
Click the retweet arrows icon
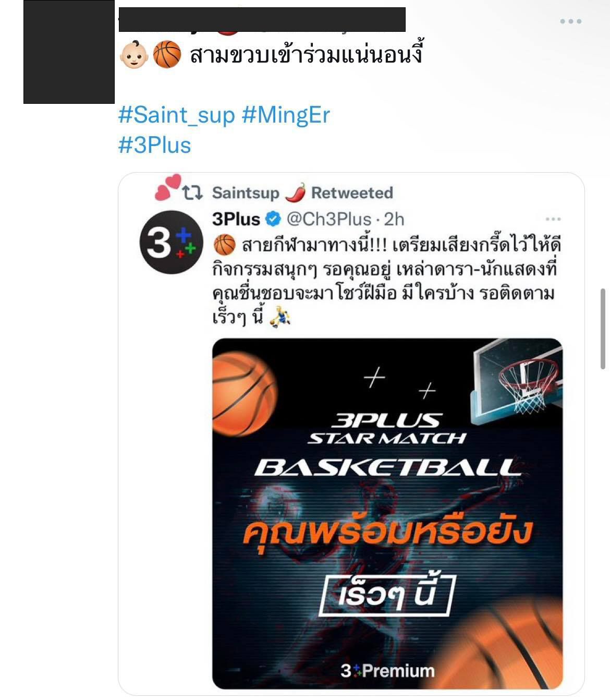coord(192,193)
